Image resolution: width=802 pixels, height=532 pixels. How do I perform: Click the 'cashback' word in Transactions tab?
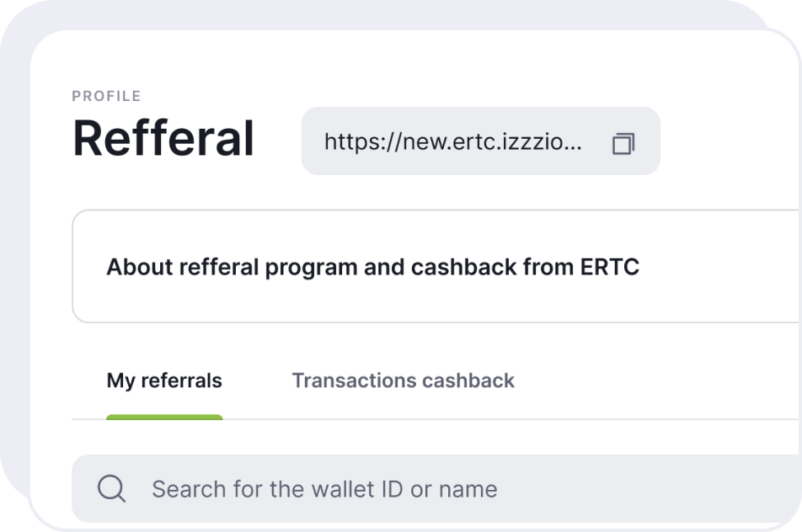(x=468, y=380)
